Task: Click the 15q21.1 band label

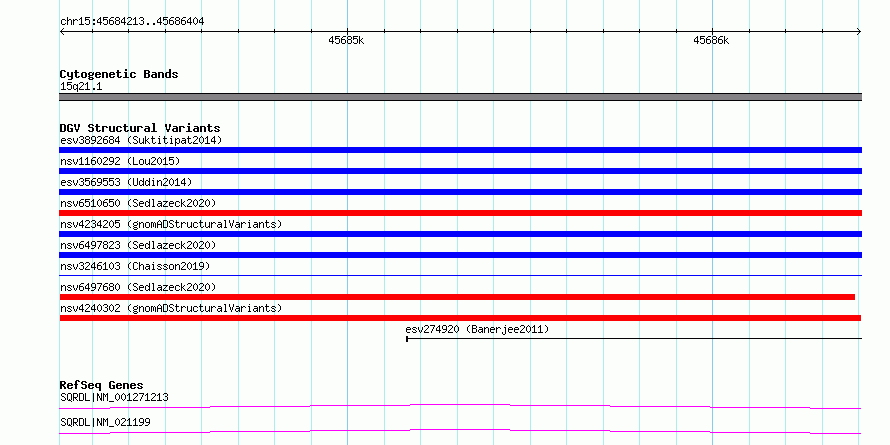Action: [x=81, y=87]
